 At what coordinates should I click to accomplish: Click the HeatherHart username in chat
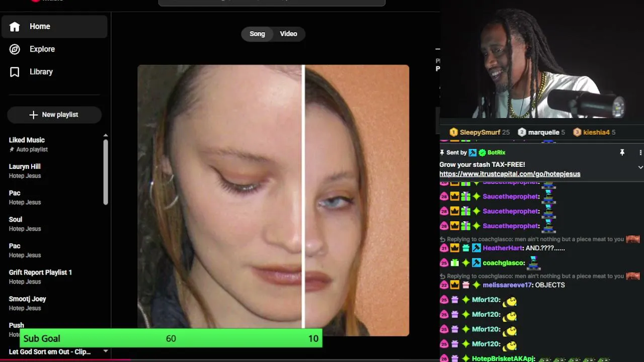[503, 248]
